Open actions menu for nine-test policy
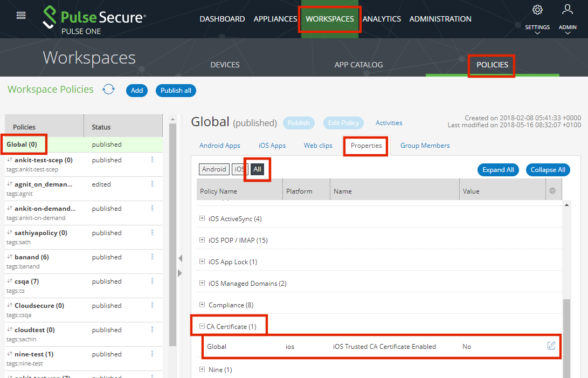 point(152,354)
